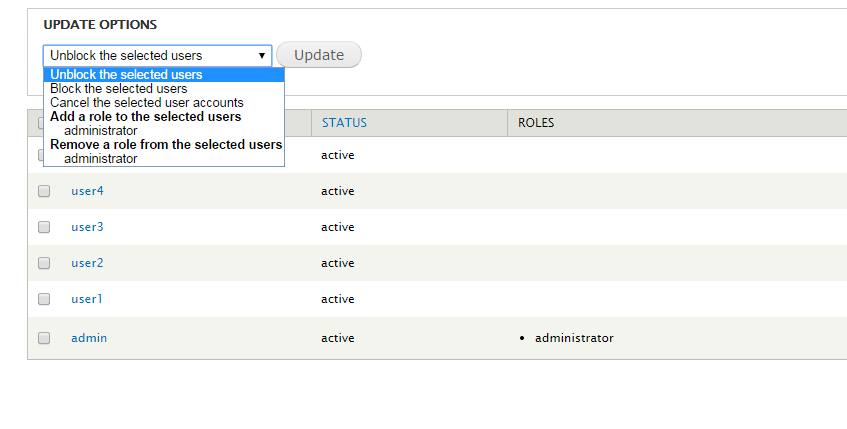Click the active status in user3 row
Viewport: 847px width, 429px height.
(x=338, y=227)
